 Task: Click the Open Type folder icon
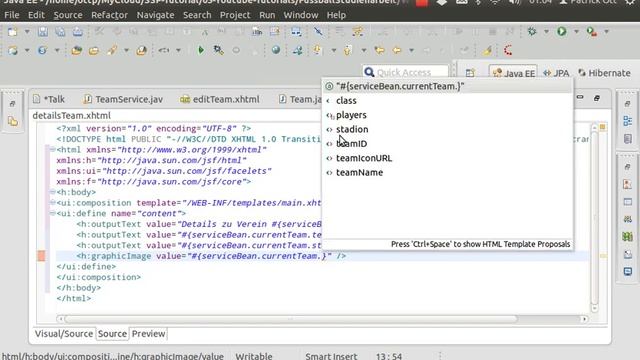click(76, 51)
